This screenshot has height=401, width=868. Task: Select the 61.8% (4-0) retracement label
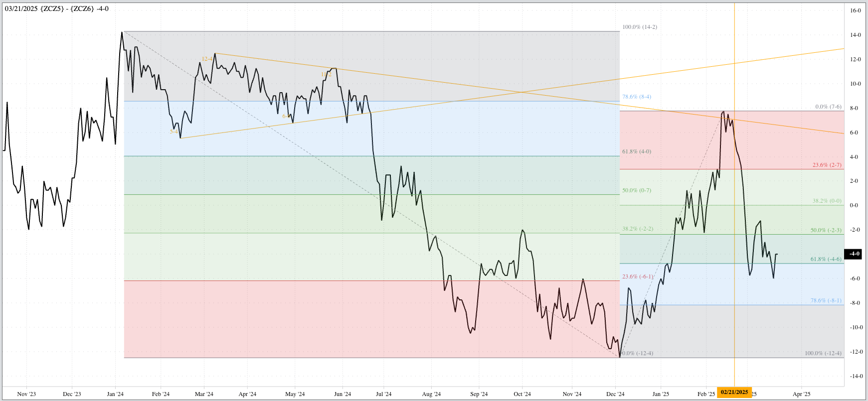[636, 151]
